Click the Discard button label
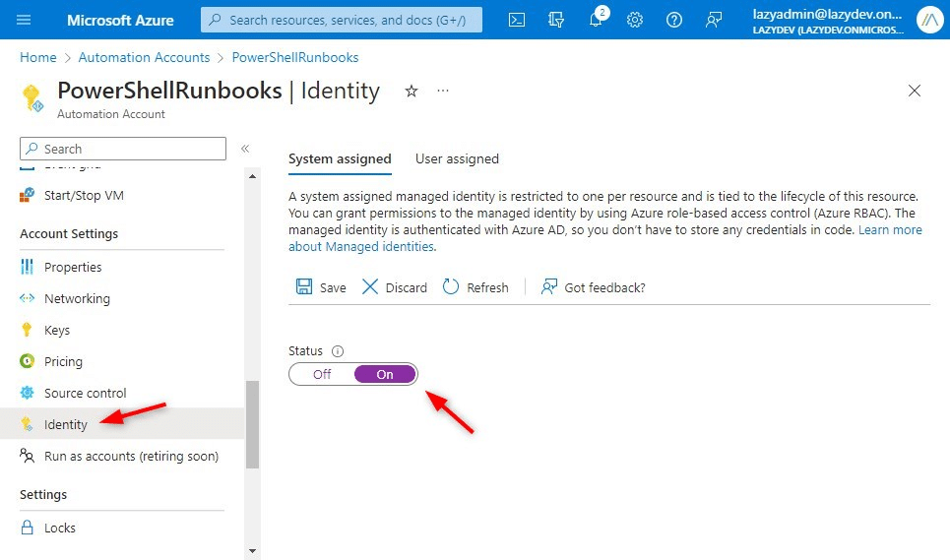The height and width of the screenshot is (560, 950). [406, 287]
